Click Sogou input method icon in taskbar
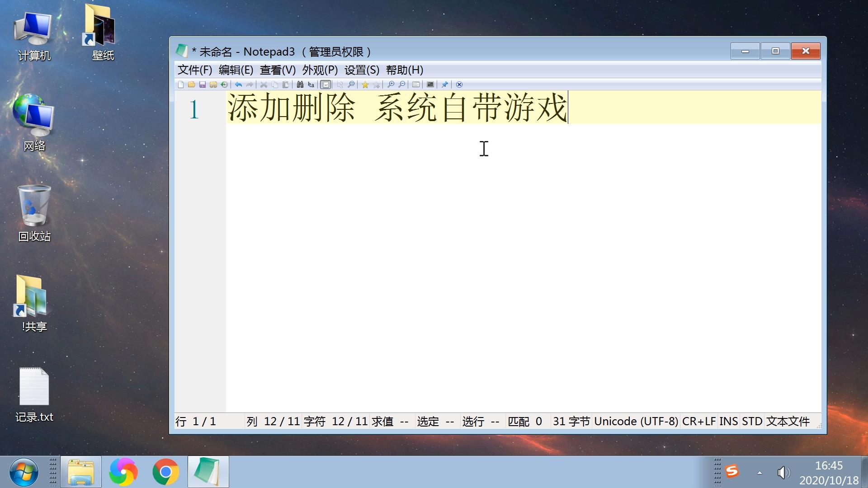Image resolution: width=868 pixels, height=488 pixels. coord(732,471)
